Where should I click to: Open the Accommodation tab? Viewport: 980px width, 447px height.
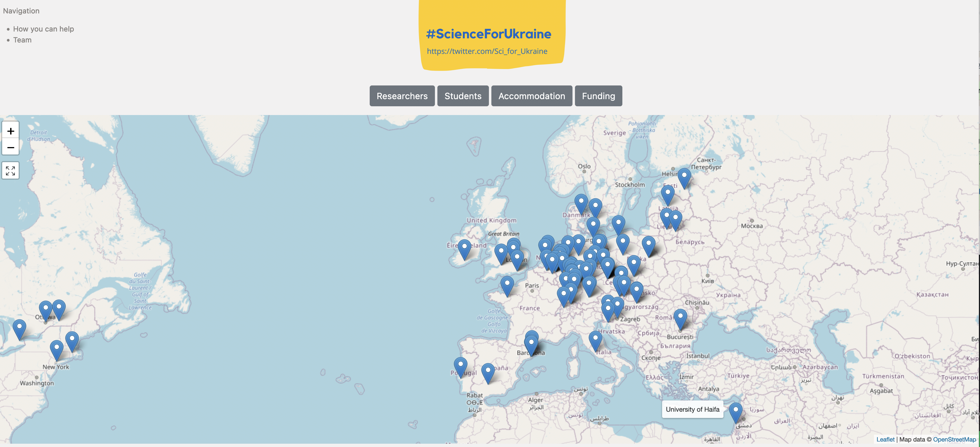tap(531, 96)
